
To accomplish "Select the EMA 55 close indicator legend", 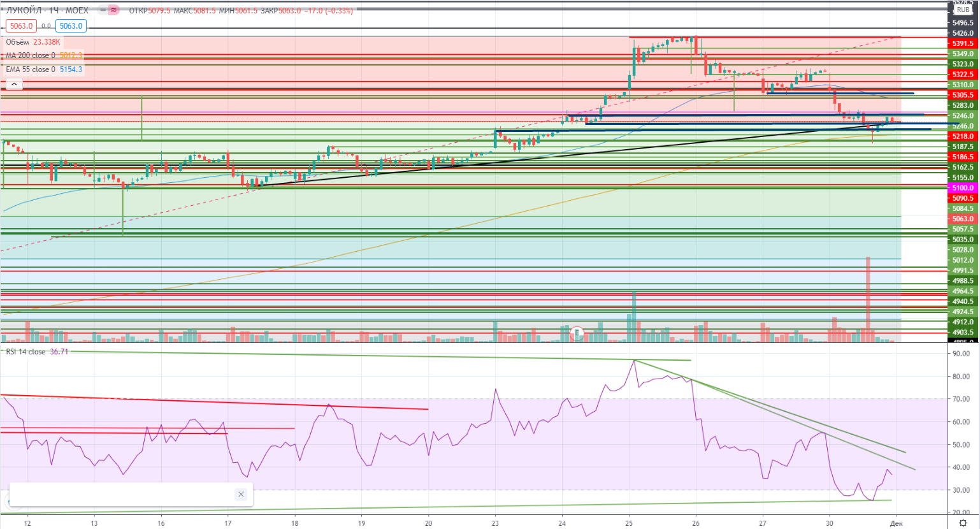I will [31, 69].
